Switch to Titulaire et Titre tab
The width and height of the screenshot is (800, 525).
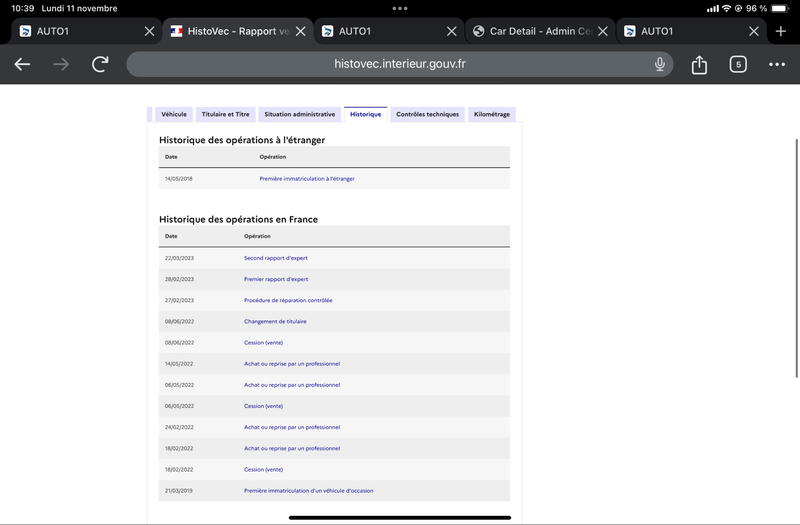click(x=226, y=114)
